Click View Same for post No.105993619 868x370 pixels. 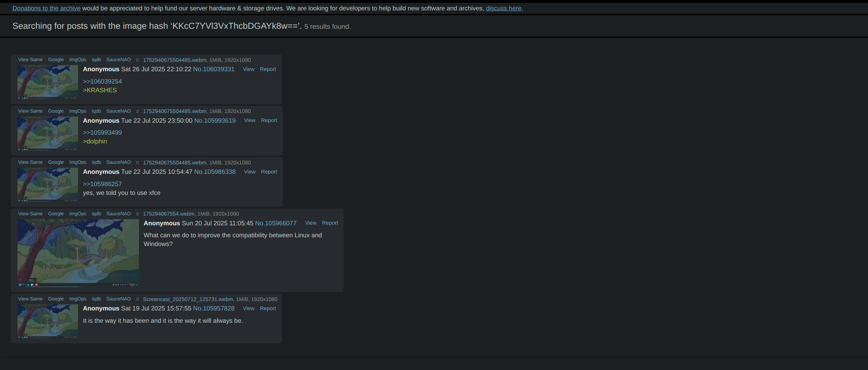(30, 111)
